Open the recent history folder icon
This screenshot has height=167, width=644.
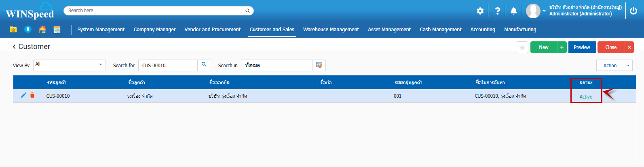13,30
